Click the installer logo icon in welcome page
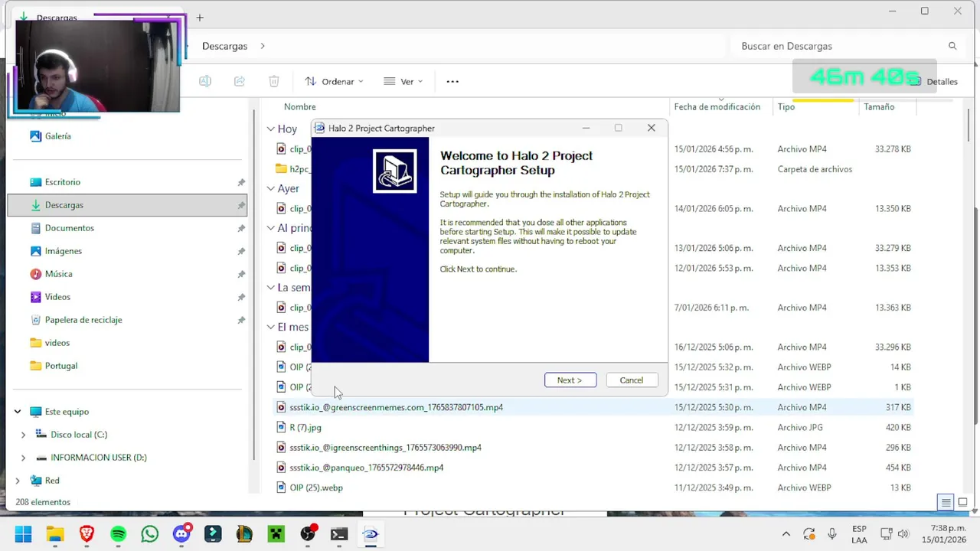The width and height of the screenshot is (980, 551). click(x=395, y=171)
